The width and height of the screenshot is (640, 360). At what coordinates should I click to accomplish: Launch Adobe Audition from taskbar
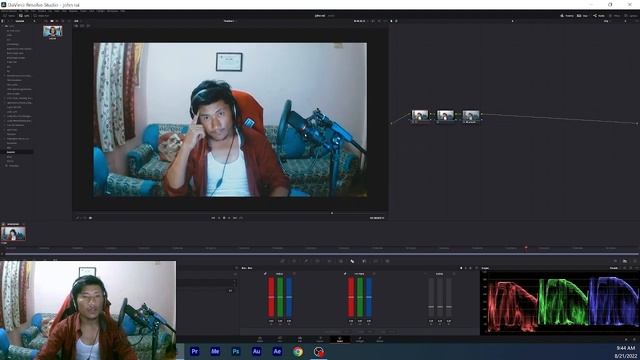pyautogui.click(x=256, y=351)
